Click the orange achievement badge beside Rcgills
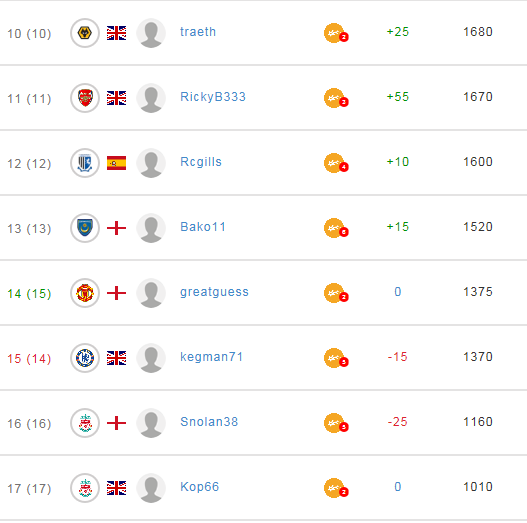Image resolution: width=527 pixels, height=523 pixels. (336, 163)
